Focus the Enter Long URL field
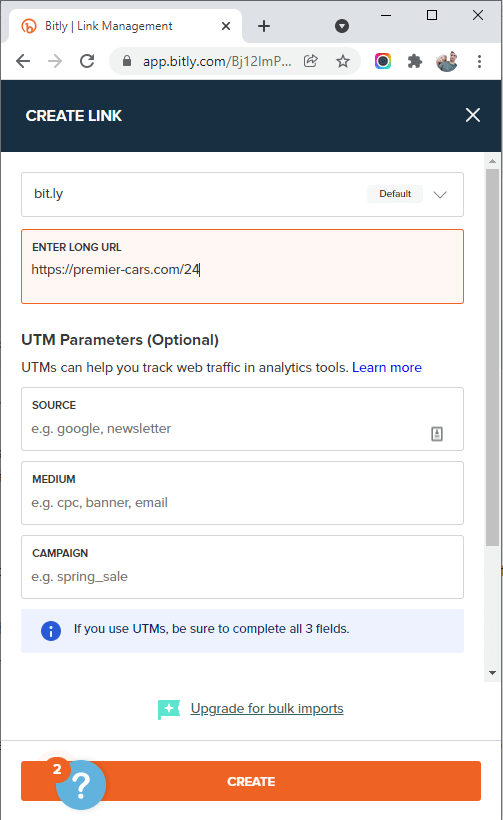This screenshot has width=503, height=820. coord(242,266)
